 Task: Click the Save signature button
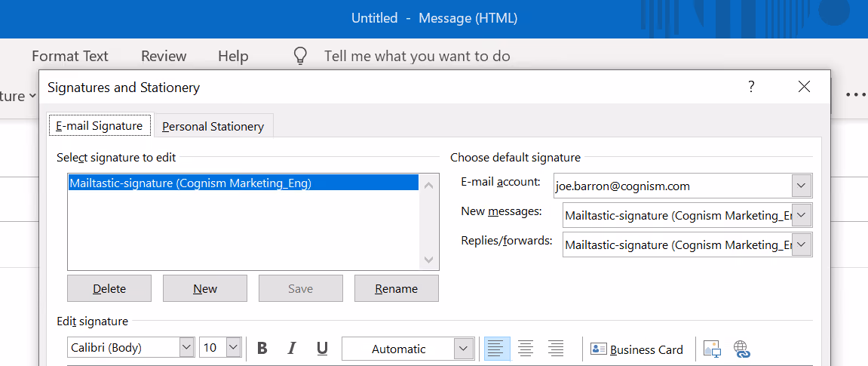click(301, 288)
